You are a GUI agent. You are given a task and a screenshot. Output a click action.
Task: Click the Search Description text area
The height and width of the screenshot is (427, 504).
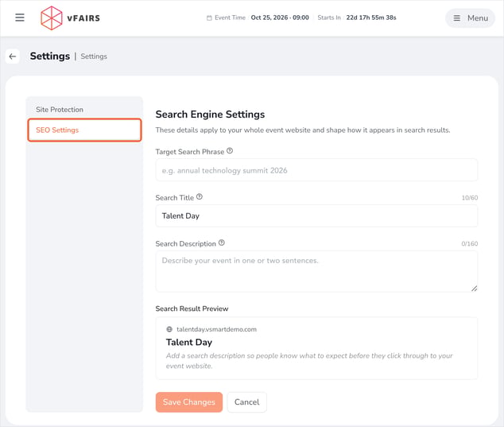pyautogui.click(x=316, y=271)
